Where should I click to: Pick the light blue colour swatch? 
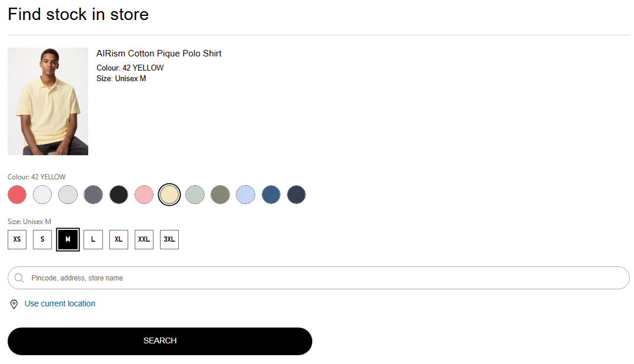click(x=245, y=195)
